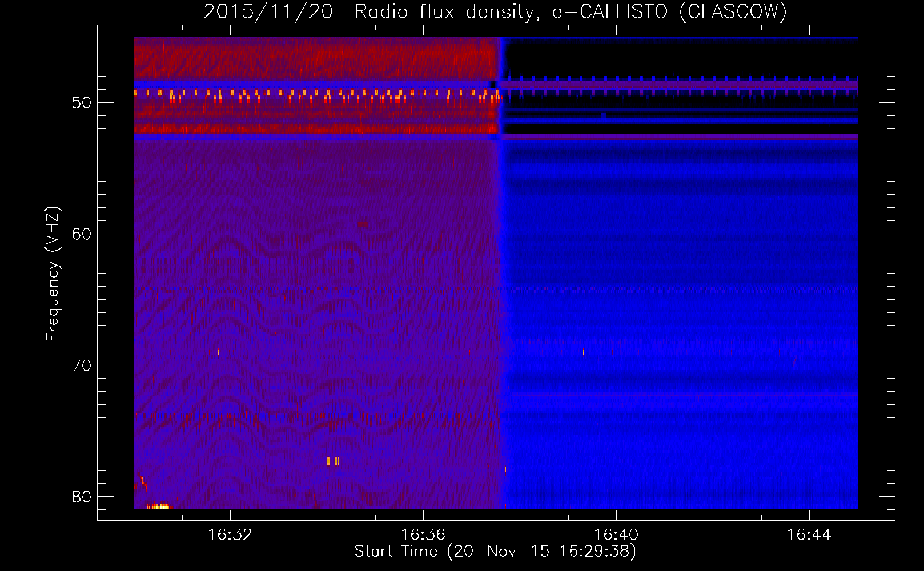924x571 pixels.
Task: Click the 'Frequency (MHZ)' y-axis label
Action: 53,274
